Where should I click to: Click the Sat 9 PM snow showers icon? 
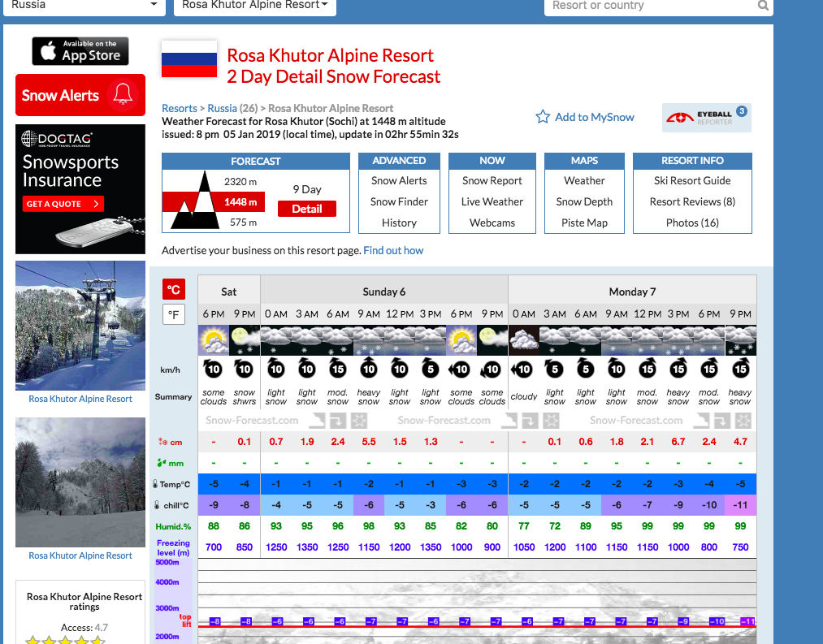(x=245, y=340)
